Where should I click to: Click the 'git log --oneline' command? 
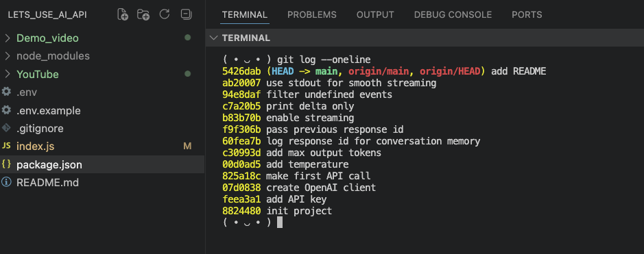pos(324,60)
